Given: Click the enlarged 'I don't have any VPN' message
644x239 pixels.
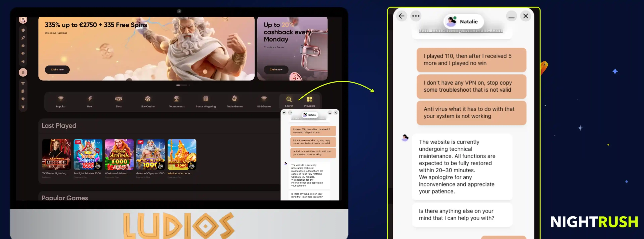Looking at the screenshot, I should [471, 86].
